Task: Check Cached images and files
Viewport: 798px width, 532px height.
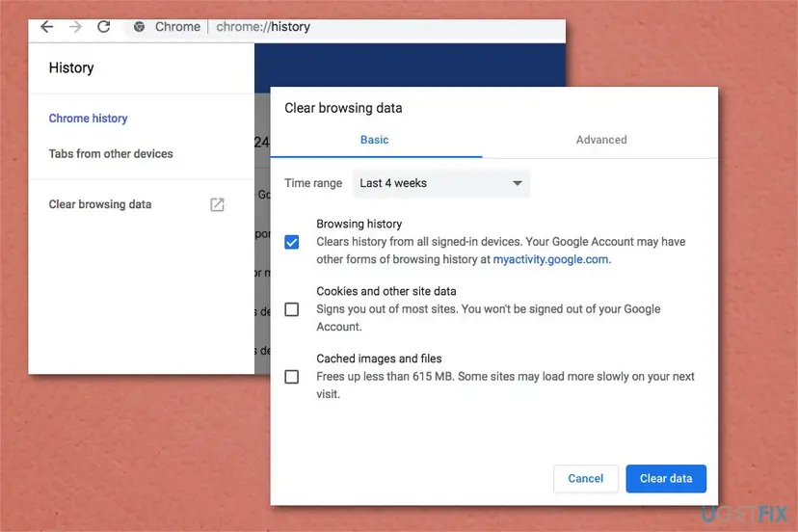Action: pyautogui.click(x=292, y=377)
